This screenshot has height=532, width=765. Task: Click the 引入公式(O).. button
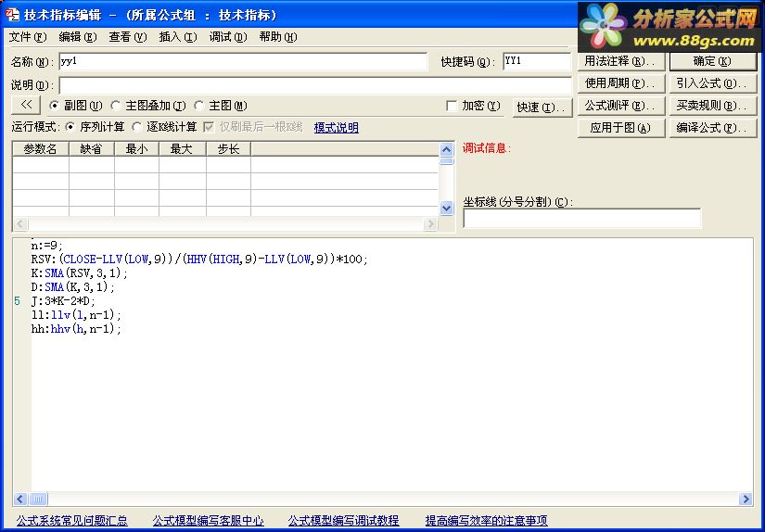(x=713, y=83)
